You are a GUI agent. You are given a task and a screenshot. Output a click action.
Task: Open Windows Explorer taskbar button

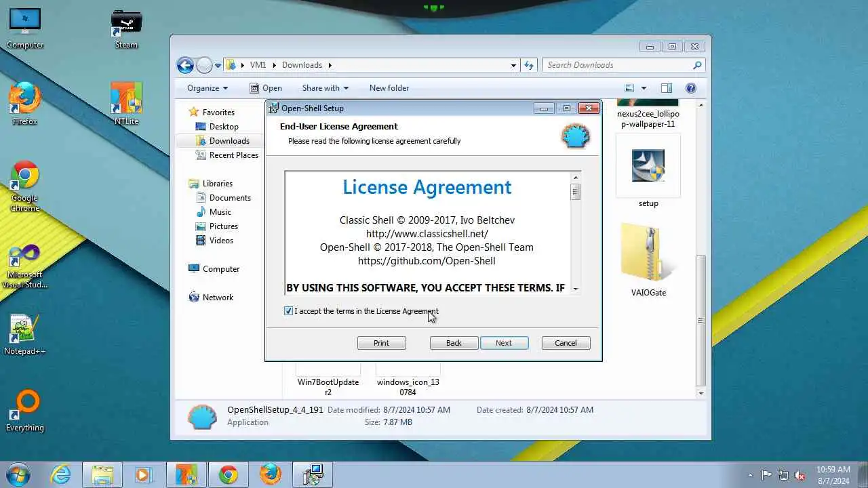point(102,474)
